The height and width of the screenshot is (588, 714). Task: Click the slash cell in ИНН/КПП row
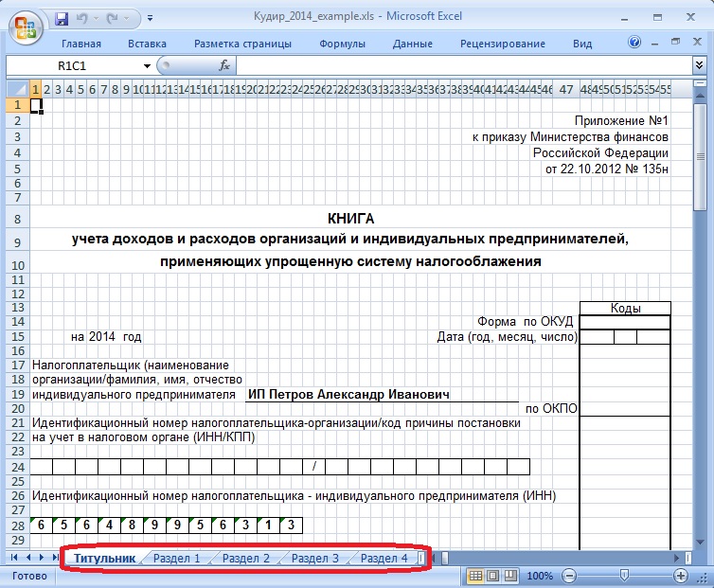314,467
